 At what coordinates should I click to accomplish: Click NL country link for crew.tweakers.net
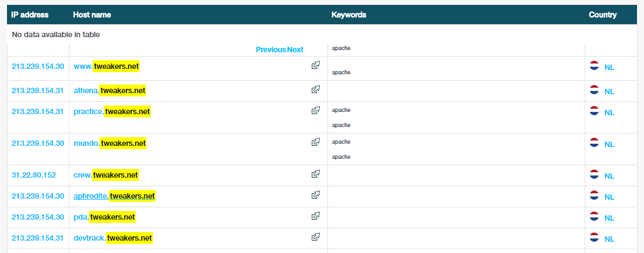[x=609, y=176]
